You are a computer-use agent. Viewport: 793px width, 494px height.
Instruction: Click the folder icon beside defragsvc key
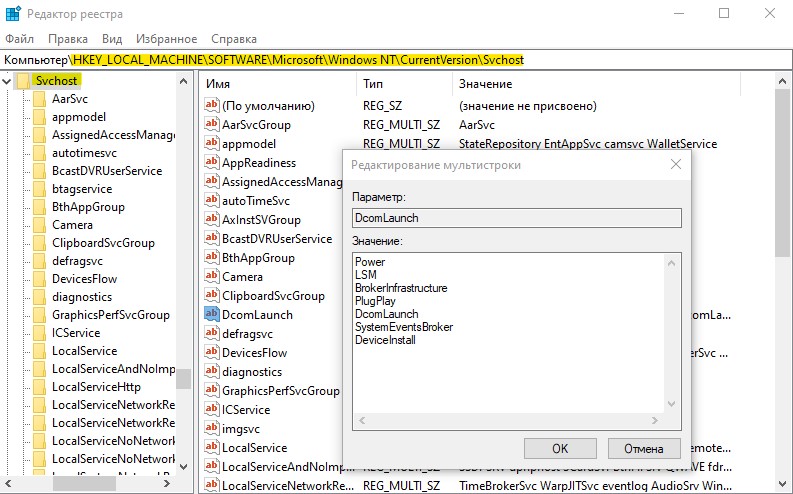coord(39,261)
